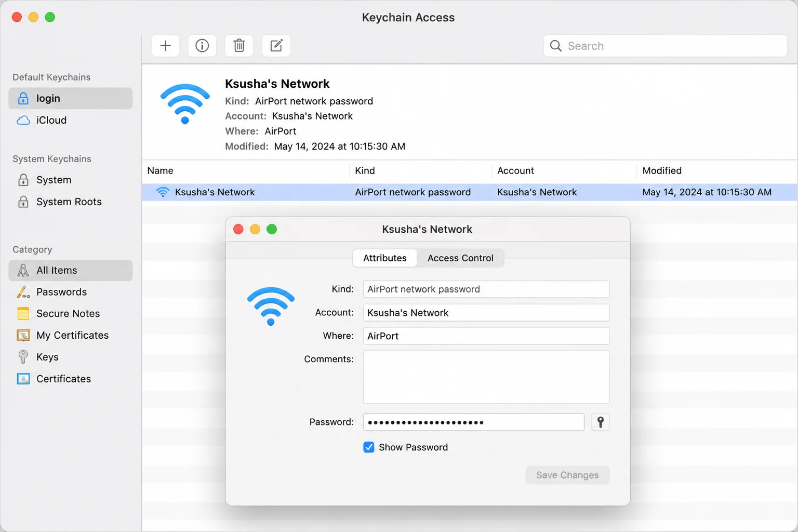Click into the Search field

pyautogui.click(x=666, y=46)
